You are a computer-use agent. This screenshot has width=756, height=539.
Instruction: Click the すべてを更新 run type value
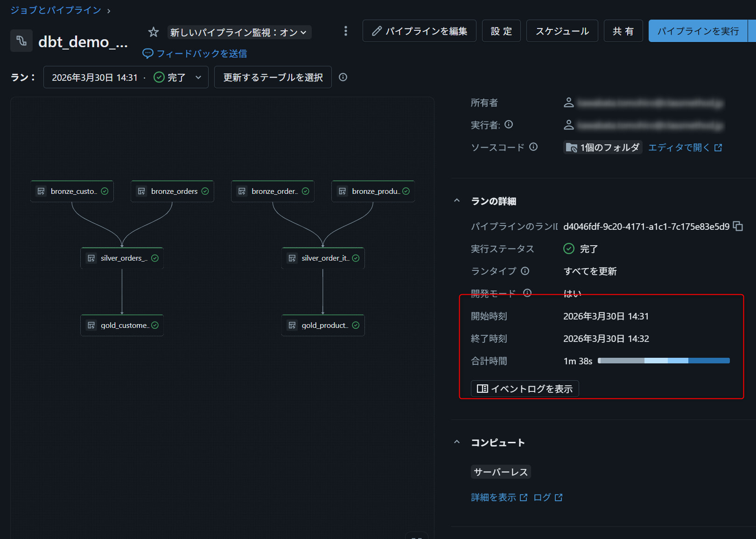590,271
